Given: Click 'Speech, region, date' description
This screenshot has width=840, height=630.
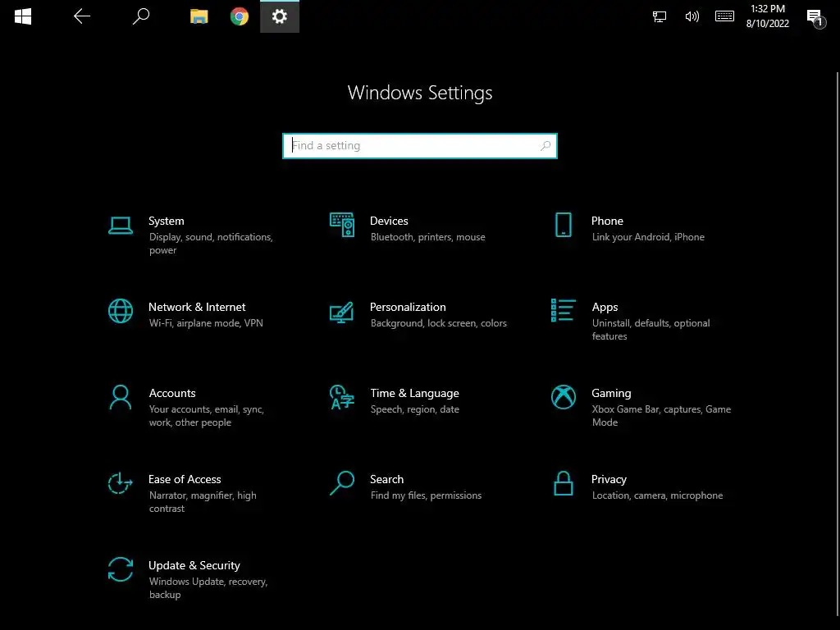Looking at the screenshot, I should click(x=414, y=409).
